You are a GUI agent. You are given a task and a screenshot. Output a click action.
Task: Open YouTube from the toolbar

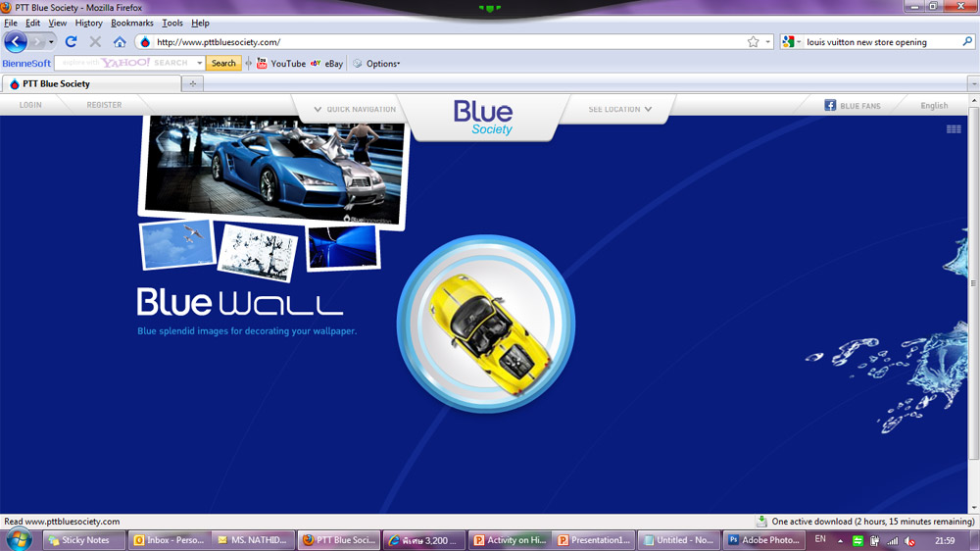click(281, 63)
